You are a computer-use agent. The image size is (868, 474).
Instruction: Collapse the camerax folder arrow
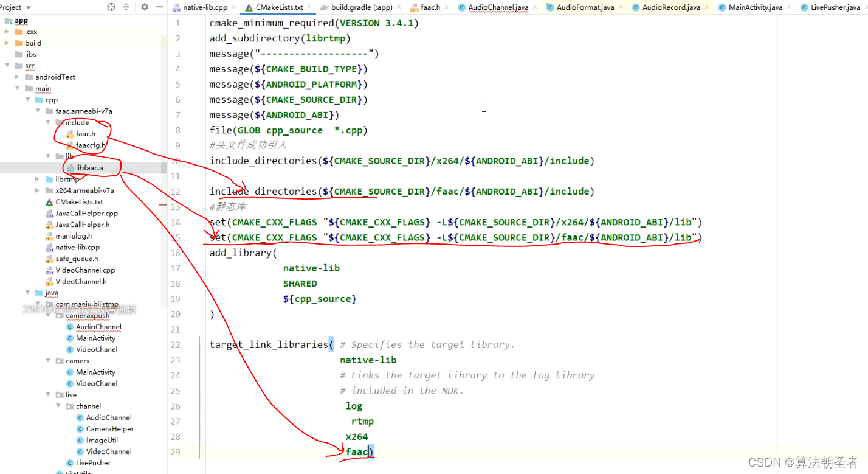pos(48,361)
